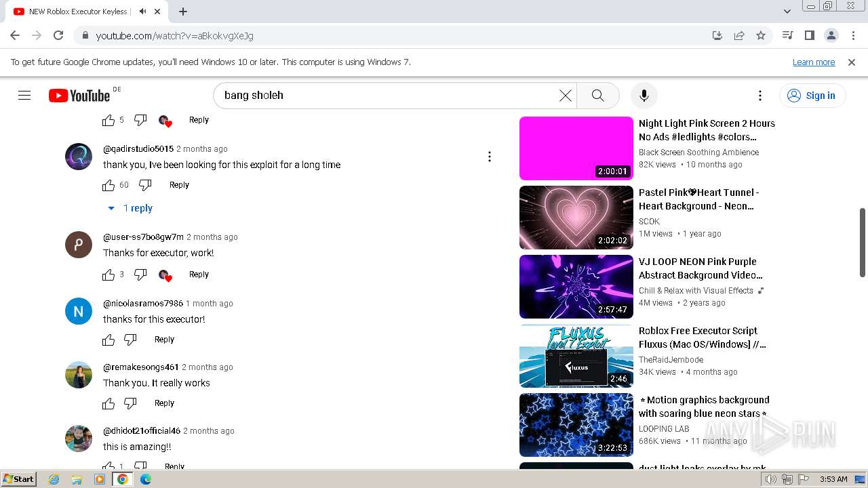The height and width of the screenshot is (488, 868).
Task: Click the browser address bar
Action: pos(400,35)
